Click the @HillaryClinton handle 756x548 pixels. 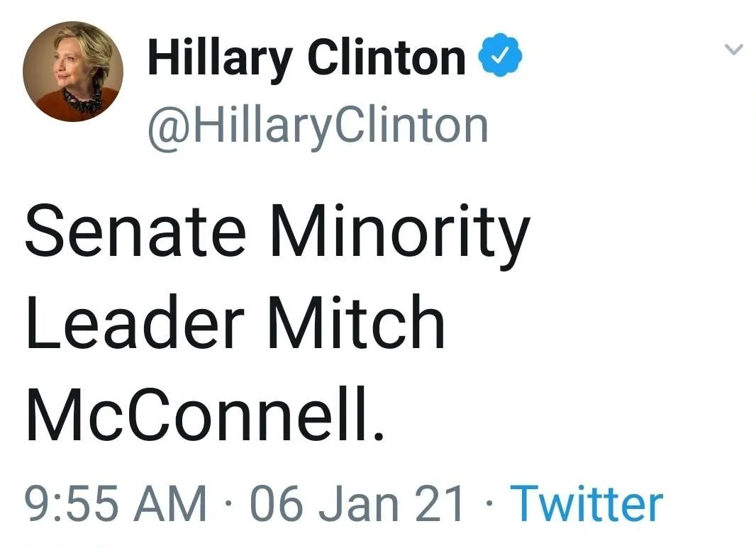(x=318, y=125)
